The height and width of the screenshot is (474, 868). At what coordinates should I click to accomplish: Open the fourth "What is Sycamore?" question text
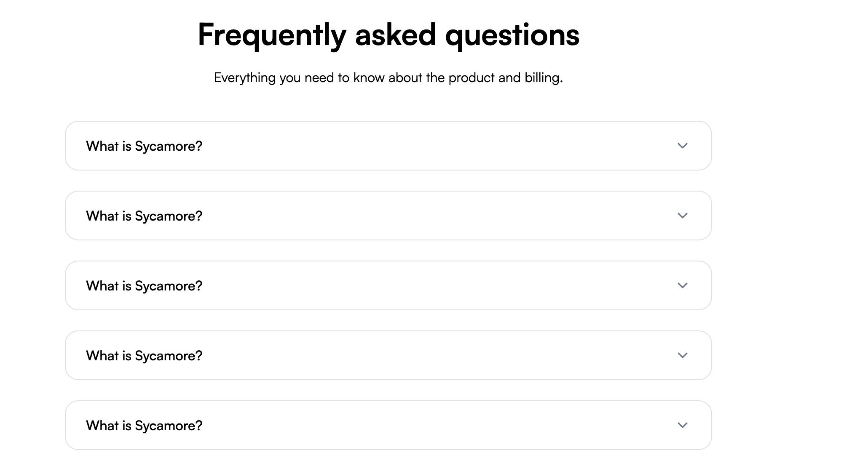(x=144, y=356)
